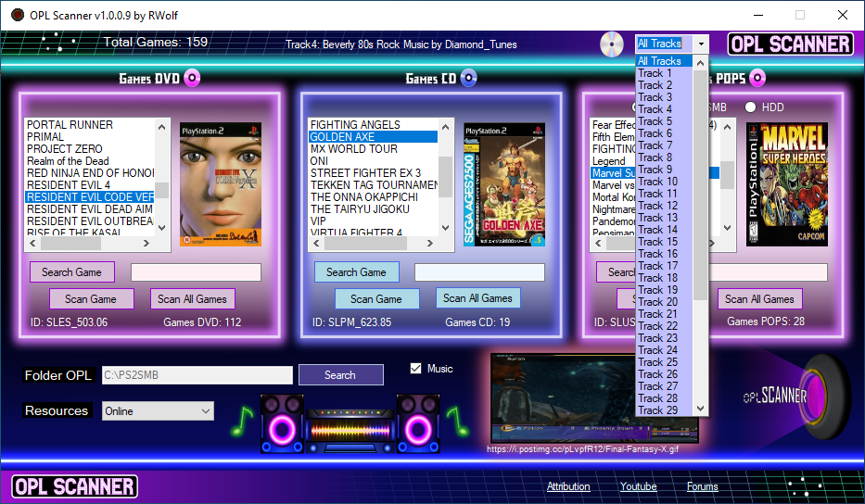Select ONI in CD list

click(x=374, y=161)
